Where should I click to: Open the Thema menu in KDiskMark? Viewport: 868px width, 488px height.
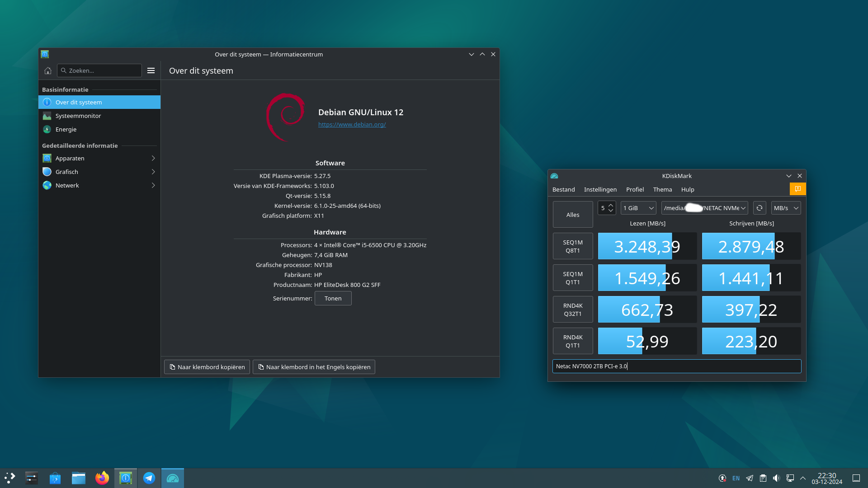[662, 189]
